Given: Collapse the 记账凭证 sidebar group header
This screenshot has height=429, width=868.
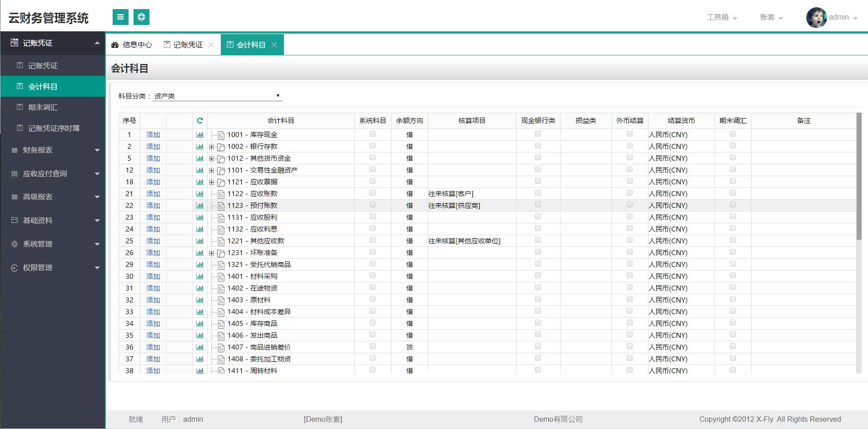Looking at the screenshot, I should point(53,43).
